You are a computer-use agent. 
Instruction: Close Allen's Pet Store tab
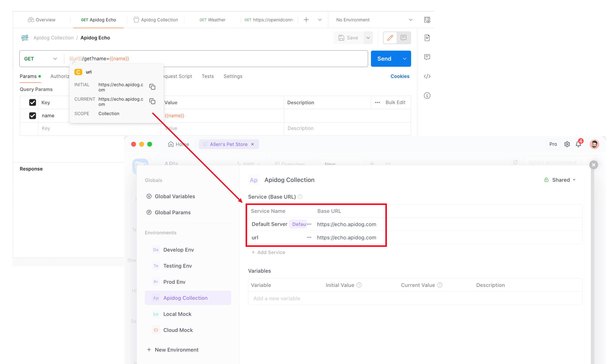pyautogui.click(x=253, y=144)
